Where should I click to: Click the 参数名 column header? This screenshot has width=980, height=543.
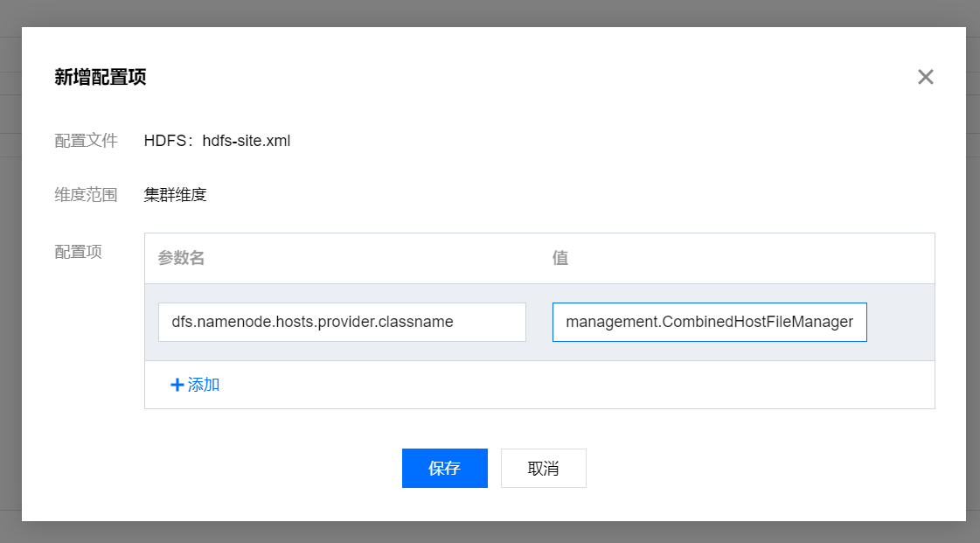(181, 258)
